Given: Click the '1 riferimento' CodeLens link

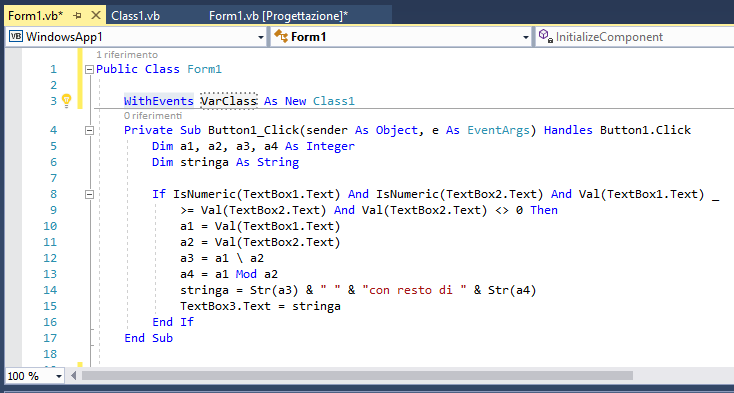Looking at the screenshot, I should point(127,55).
